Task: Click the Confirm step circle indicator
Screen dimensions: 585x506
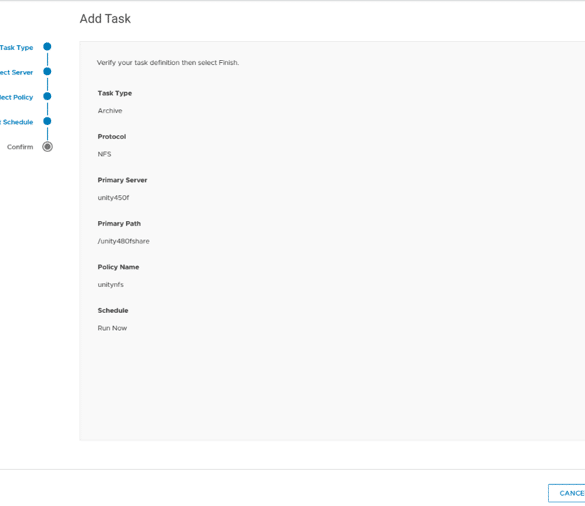Action: (47, 147)
